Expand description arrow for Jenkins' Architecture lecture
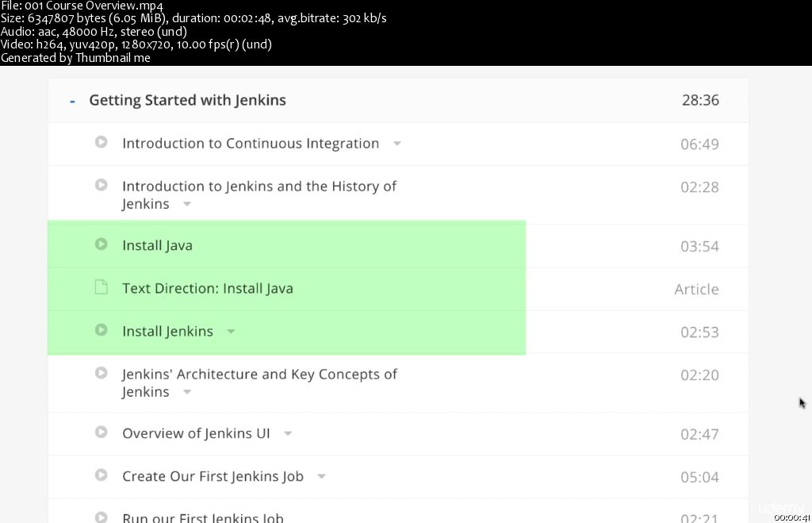Screen dimensions: 812x523 (x=187, y=392)
